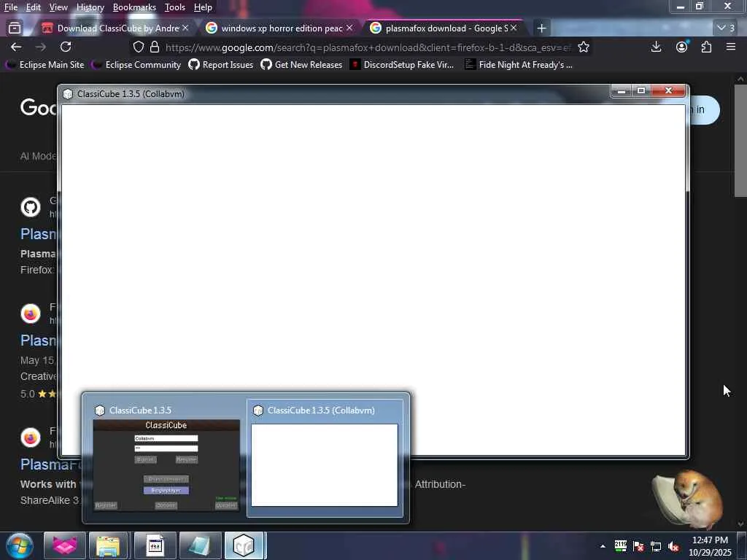The width and height of the screenshot is (747, 560).
Task: Minimize the ClassiCube (Collabvm) window
Action: (x=621, y=90)
